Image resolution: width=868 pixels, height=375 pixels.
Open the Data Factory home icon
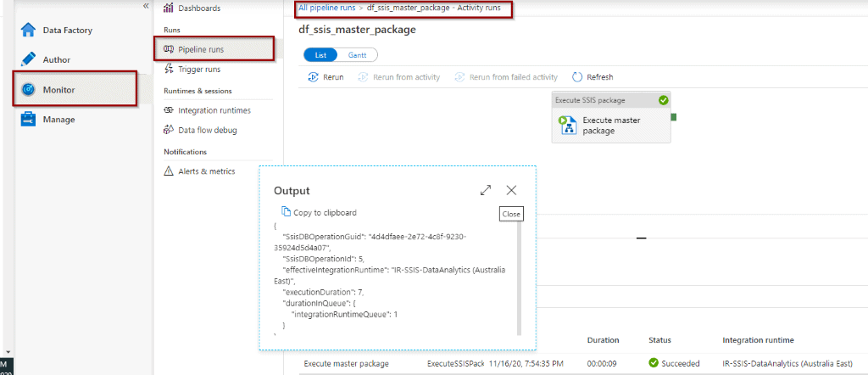pyautogui.click(x=28, y=30)
